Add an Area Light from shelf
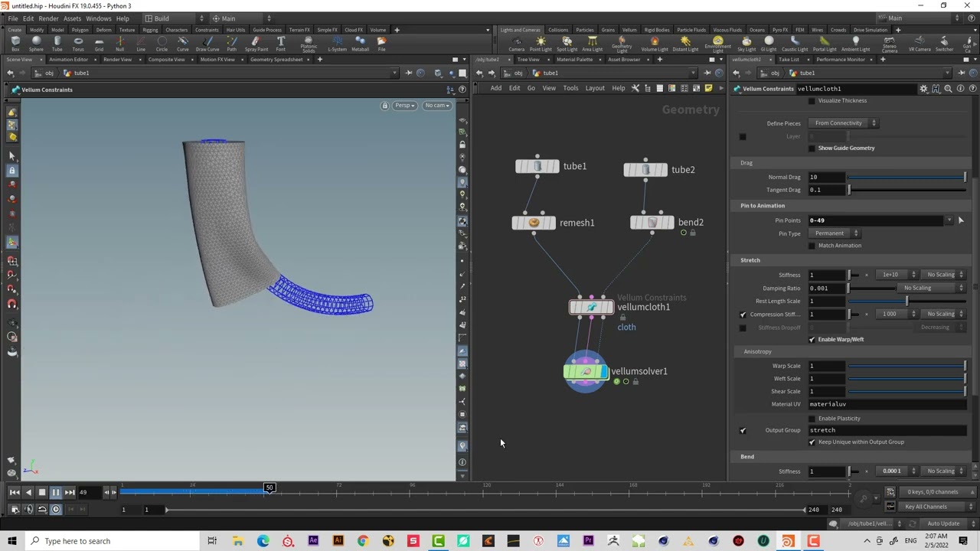 tap(592, 44)
